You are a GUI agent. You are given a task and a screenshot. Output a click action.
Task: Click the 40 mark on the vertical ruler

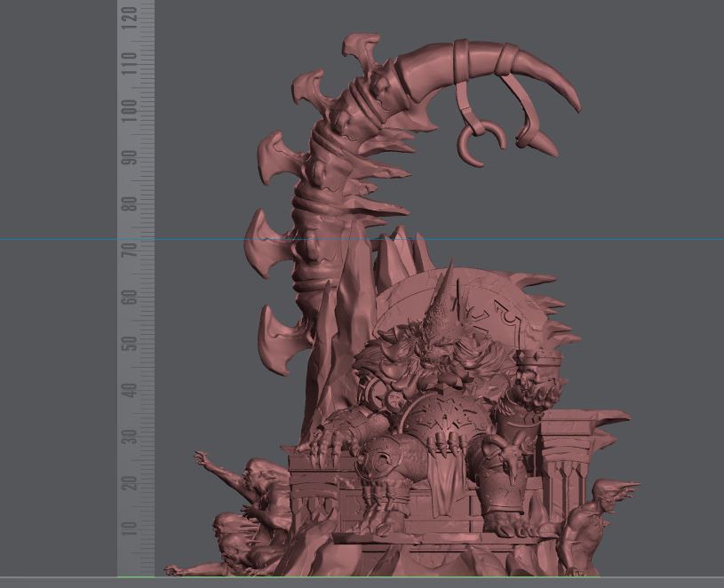click(131, 389)
